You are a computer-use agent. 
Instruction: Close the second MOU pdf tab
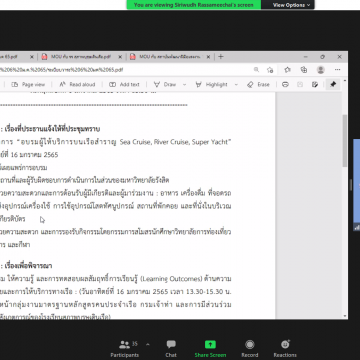pos(120,57)
